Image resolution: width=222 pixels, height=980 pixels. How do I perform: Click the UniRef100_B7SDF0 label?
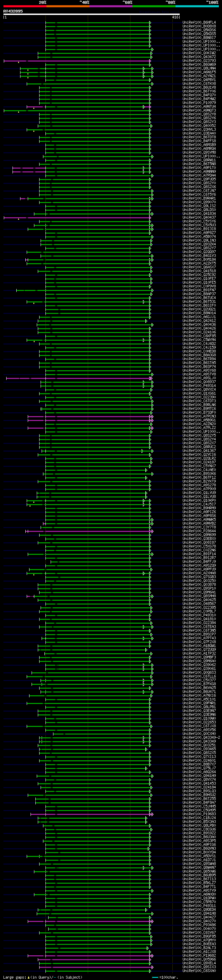click(199, 412)
